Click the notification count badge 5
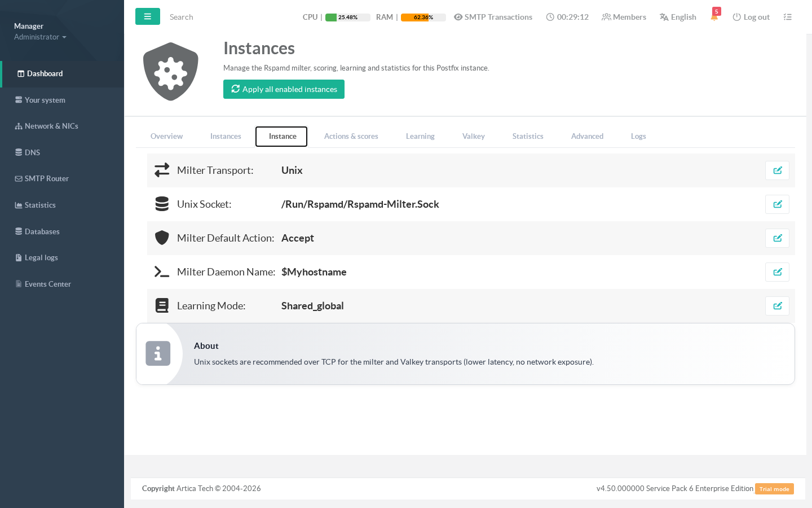The image size is (812, 508). click(717, 11)
